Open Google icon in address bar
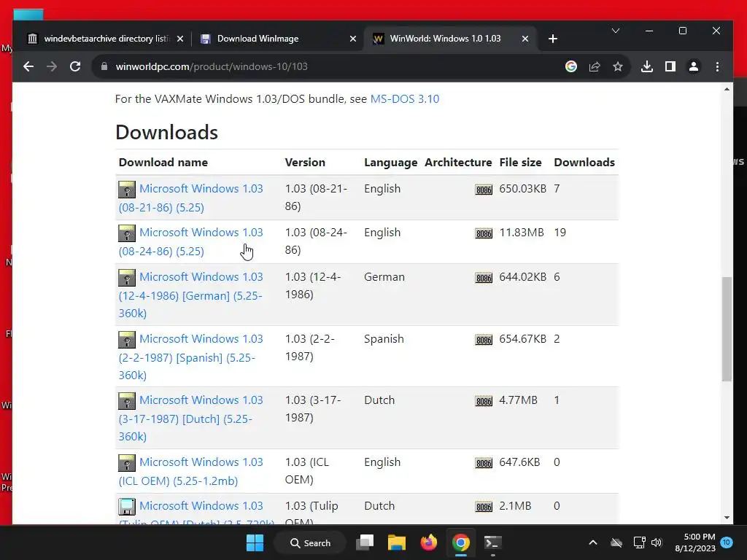The width and height of the screenshot is (747, 560). (x=571, y=66)
